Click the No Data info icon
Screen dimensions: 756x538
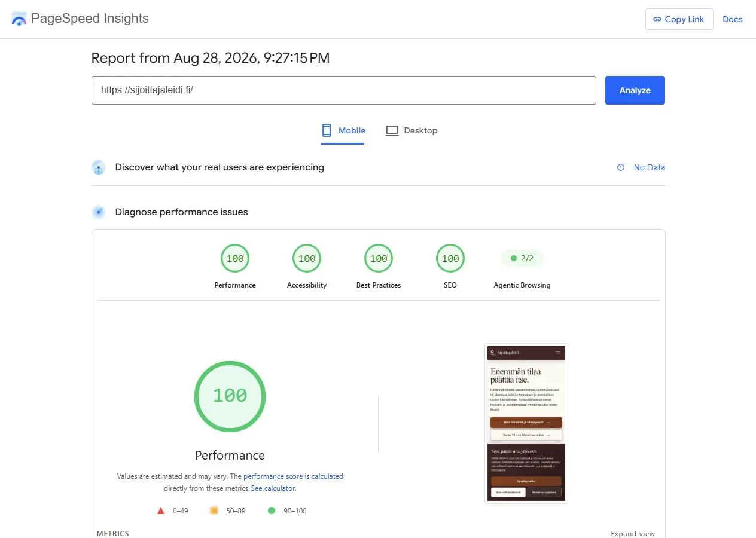point(621,167)
